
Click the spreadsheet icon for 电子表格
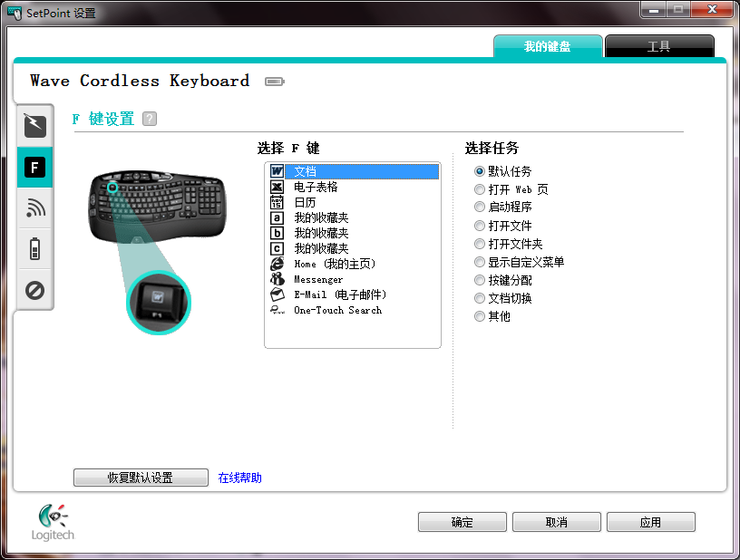[x=277, y=188]
